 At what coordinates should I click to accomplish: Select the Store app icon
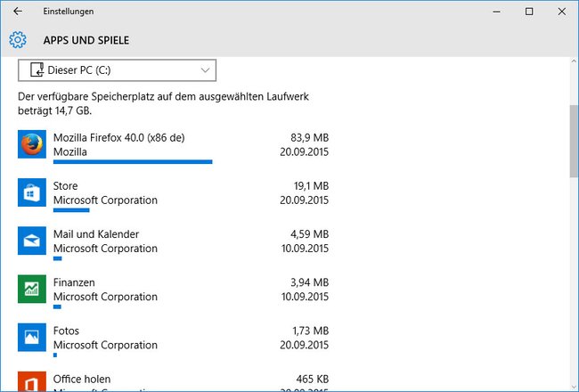[x=32, y=192]
